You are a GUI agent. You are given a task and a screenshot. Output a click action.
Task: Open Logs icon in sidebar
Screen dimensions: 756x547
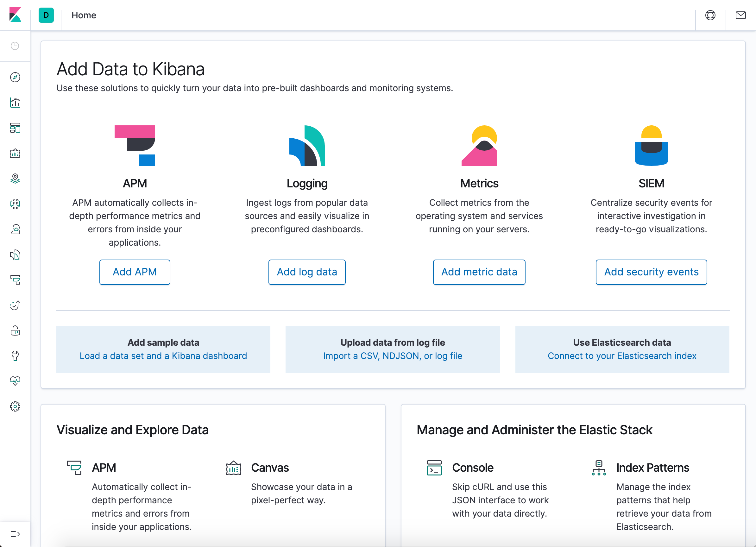point(15,255)
